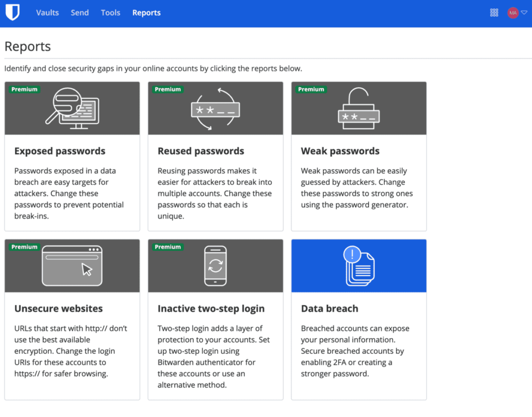Switch to the Tools tab
This screenshot has width=532, height=417.
[x=110, y=13]
